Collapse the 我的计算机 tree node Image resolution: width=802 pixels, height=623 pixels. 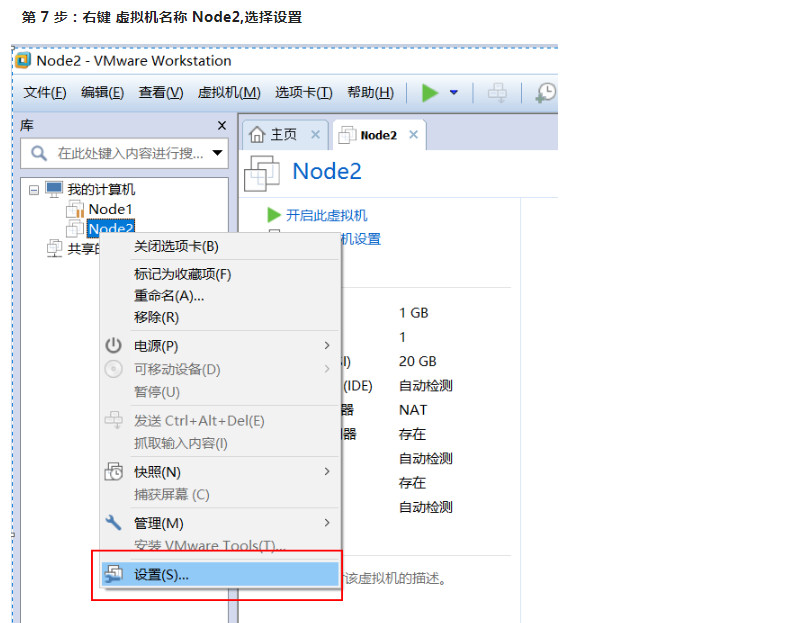(34, 190)
